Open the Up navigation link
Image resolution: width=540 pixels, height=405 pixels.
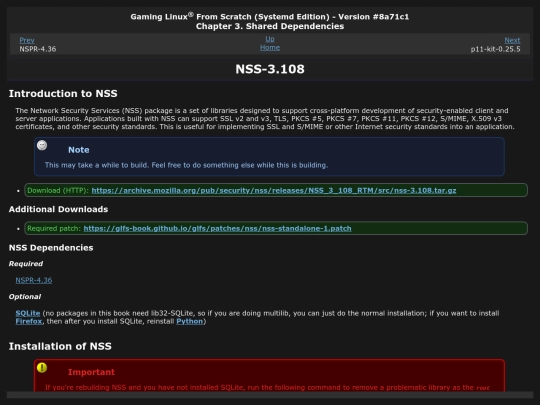coord(270,39)
